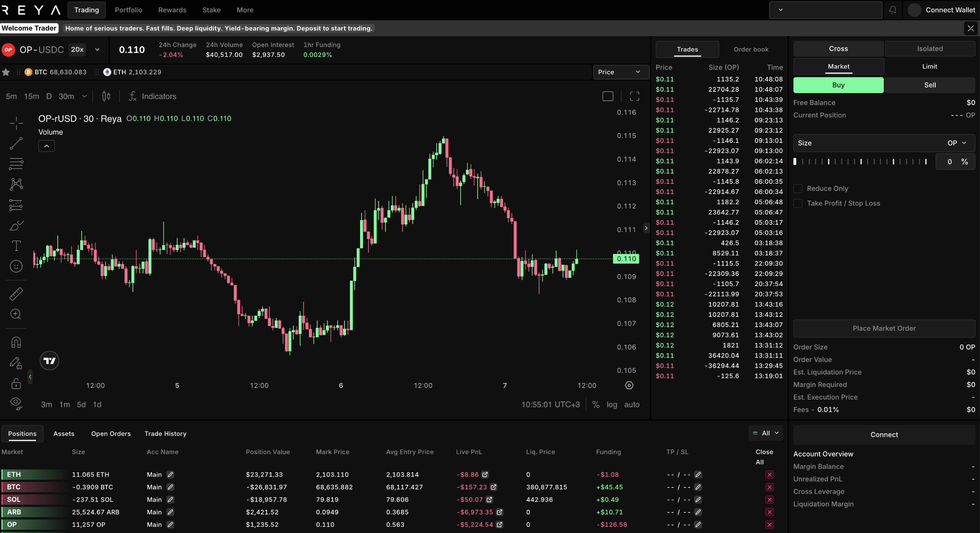Viewport: 980px width, 533px height.
Task: Open the Price dropdown above chart
Action: [x=620, y=72]
